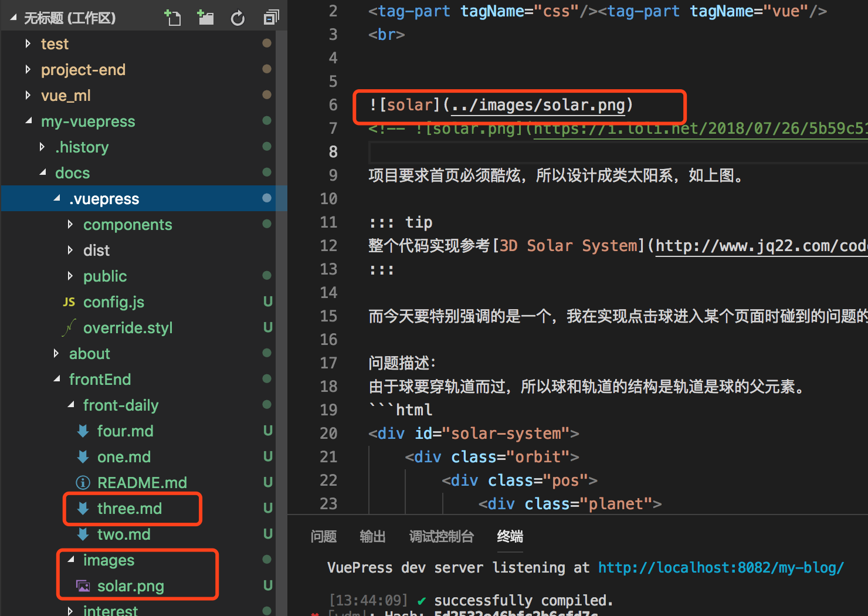The width and height of the screenshot is (868, 616).
Task: Collapse the .vuepress folder arrow
Action: (x=56, y=199)
